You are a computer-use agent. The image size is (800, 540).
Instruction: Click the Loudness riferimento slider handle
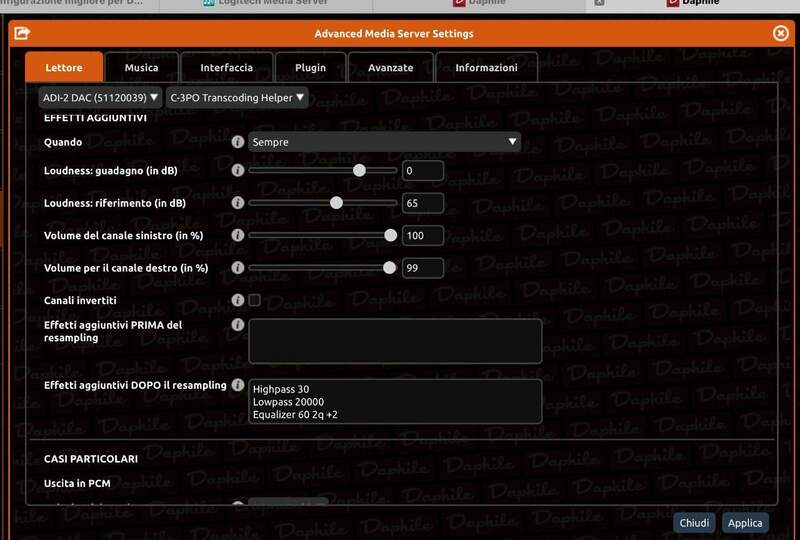click(337, 203)
